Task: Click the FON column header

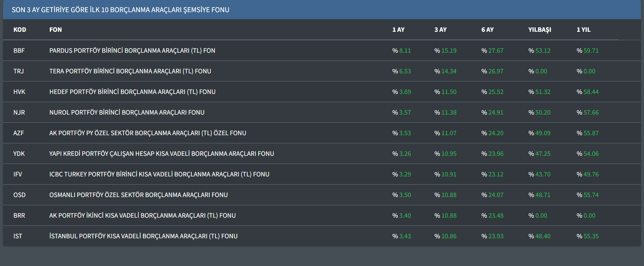Action: coord(55,30)
